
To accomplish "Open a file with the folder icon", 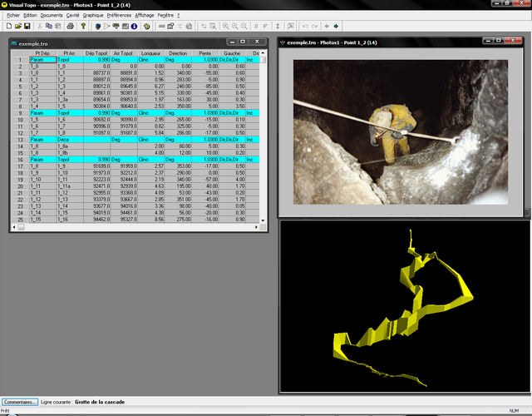I will pos(17,26).
